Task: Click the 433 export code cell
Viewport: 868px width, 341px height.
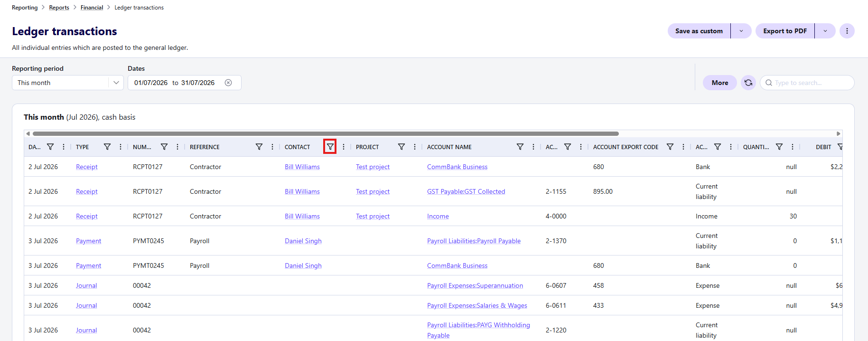Action: tap(598, 305)
